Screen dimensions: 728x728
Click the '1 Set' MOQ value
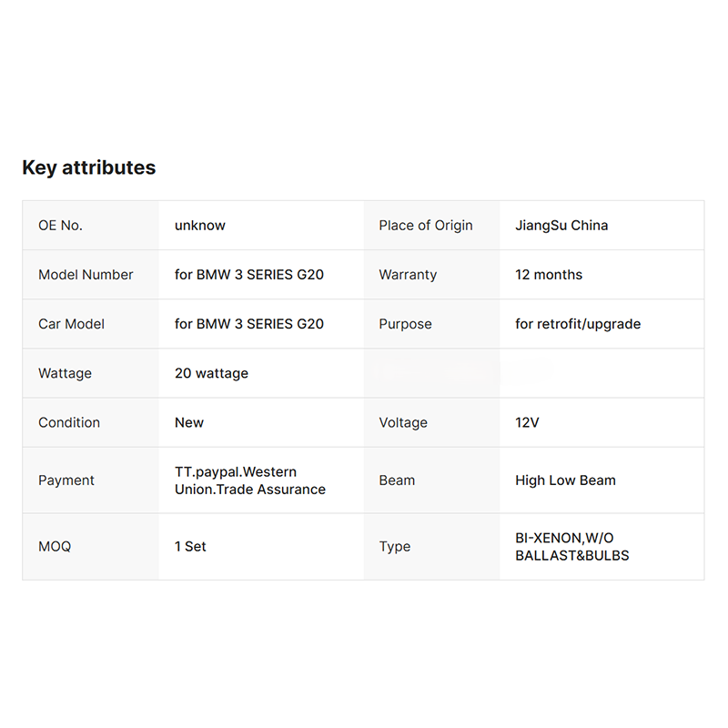click(190, 547)
